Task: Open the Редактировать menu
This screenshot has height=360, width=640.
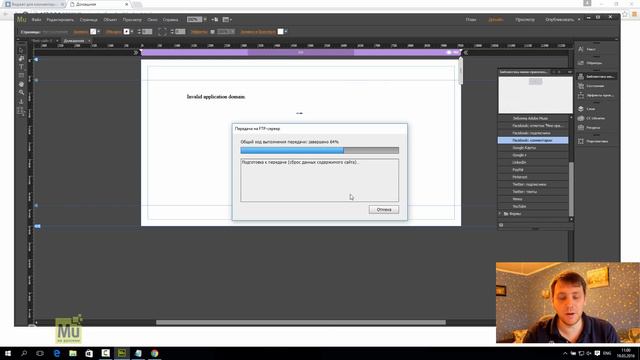Action: click(x=60, y=20)
